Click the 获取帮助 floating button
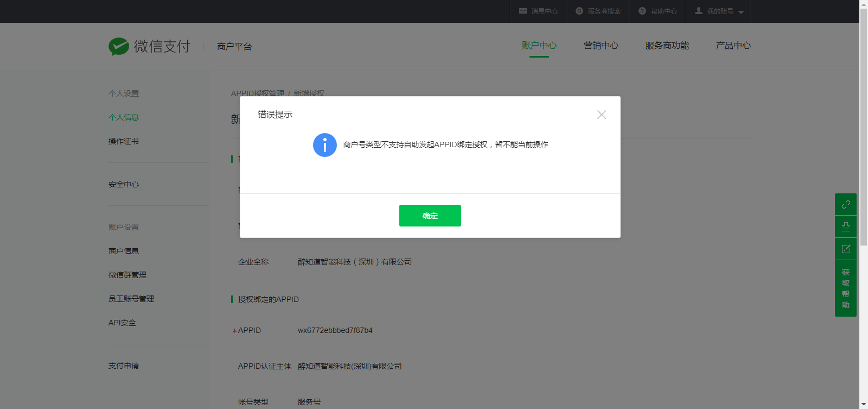The width and height of the screenshot is (868, 409). (x=846, y=288)
